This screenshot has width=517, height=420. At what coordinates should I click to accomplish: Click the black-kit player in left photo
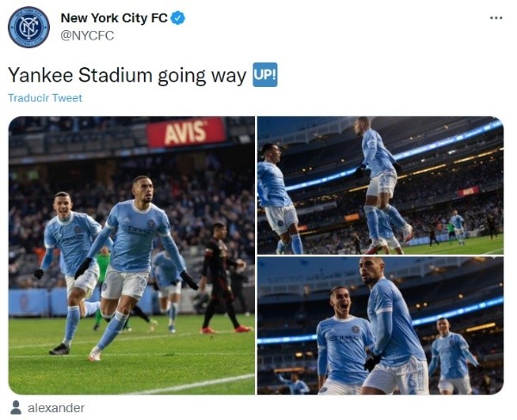(221, 277)
